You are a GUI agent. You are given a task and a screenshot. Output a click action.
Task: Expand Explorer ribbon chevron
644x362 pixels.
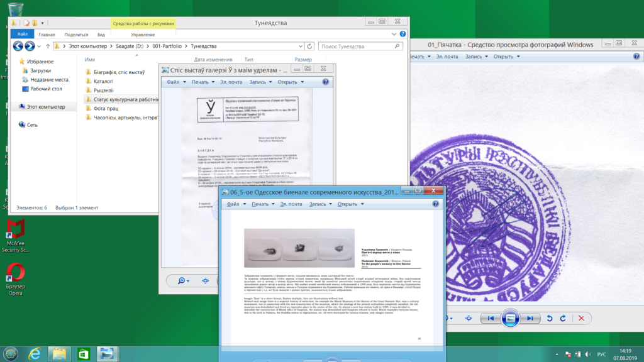point(394,34)
